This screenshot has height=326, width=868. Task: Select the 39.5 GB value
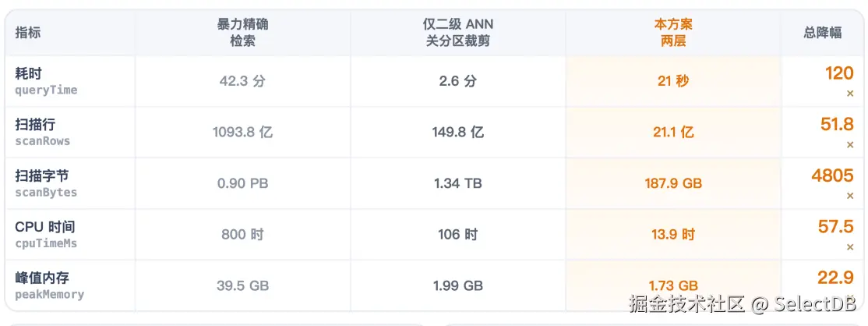click(242, 286)
